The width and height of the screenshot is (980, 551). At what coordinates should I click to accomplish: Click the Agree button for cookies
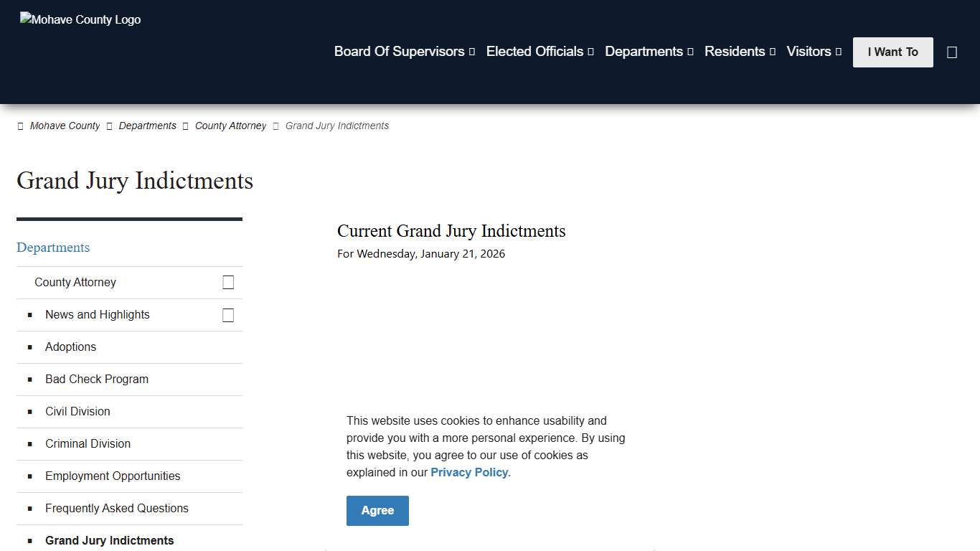[377, 510]
